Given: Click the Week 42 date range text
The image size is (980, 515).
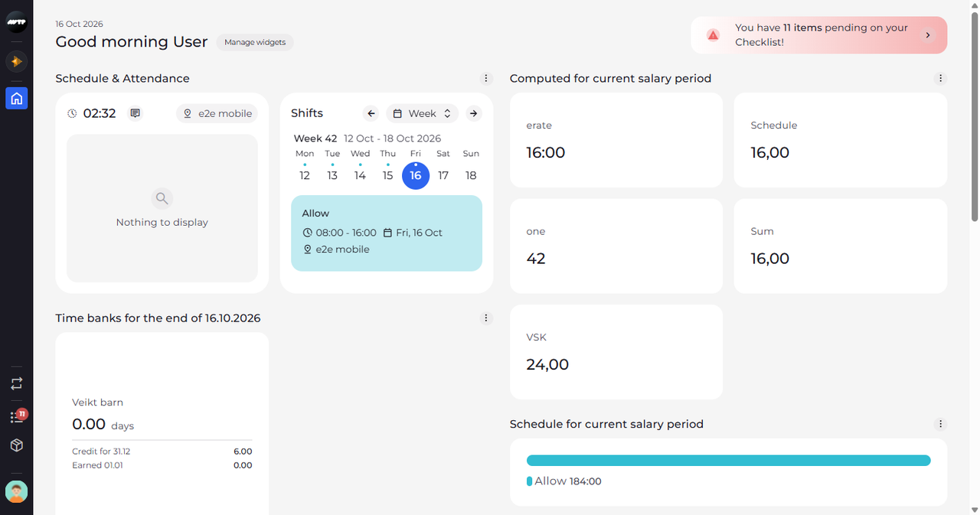Looking at the screenshot, I should (x=367, y=139).
